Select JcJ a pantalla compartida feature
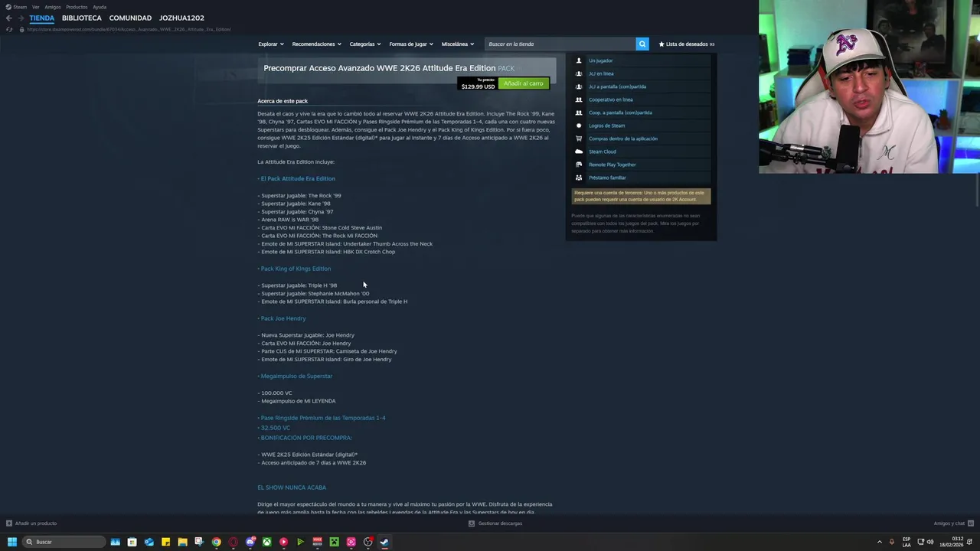Screen dimensions: 980x551 pos(617,86)
